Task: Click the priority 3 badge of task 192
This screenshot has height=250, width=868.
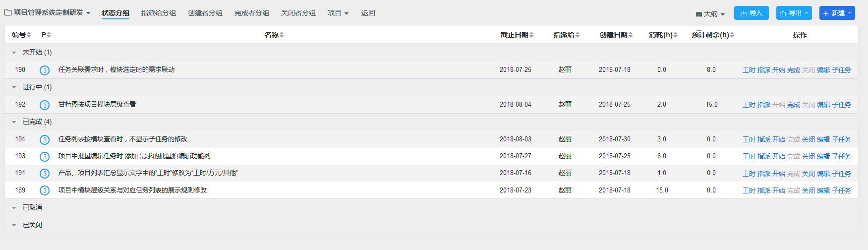Action: pos(45,105)
